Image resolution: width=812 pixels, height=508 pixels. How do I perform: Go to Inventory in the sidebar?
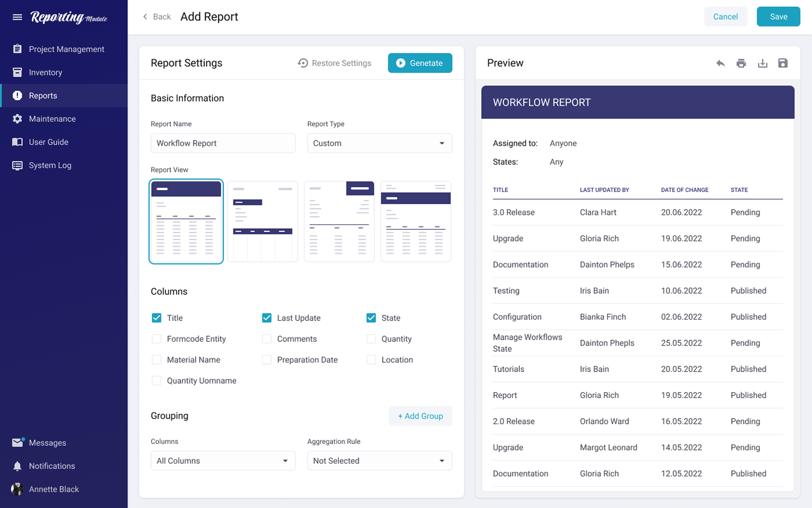[x=45, y=72]
